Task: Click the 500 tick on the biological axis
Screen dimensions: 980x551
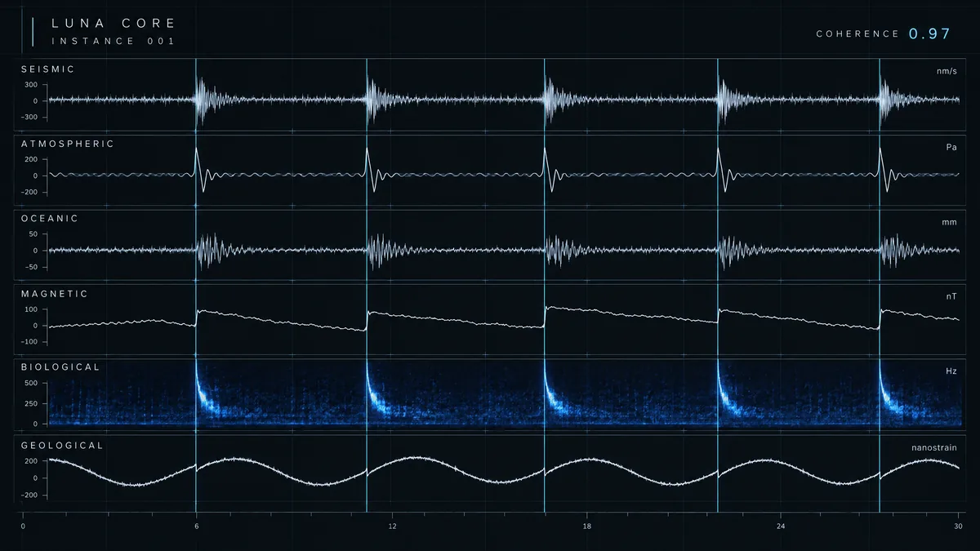Action: click(31, 383)
